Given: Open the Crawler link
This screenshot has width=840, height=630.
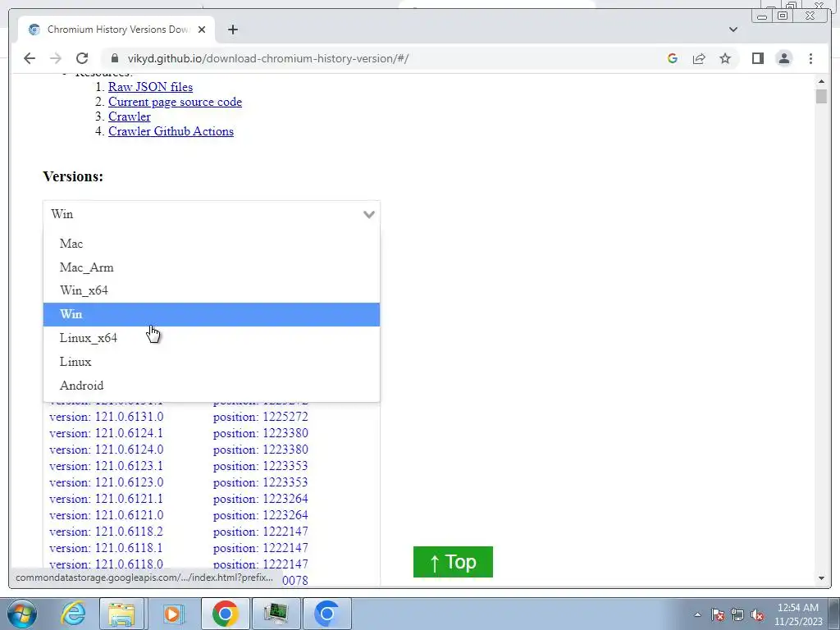Looking at the screenshot, I should [129, 116].
